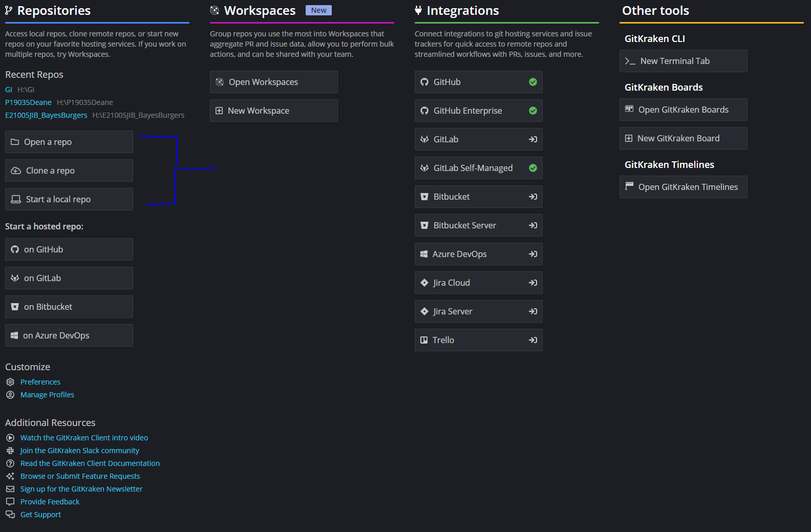Open the Manage Profiles link
811x532 pixels.
click(x=47, y=395)
